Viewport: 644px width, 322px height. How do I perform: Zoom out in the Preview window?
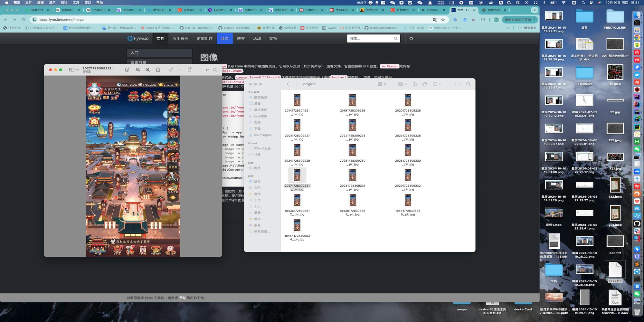pyautogui.click(x=138, y=70)
